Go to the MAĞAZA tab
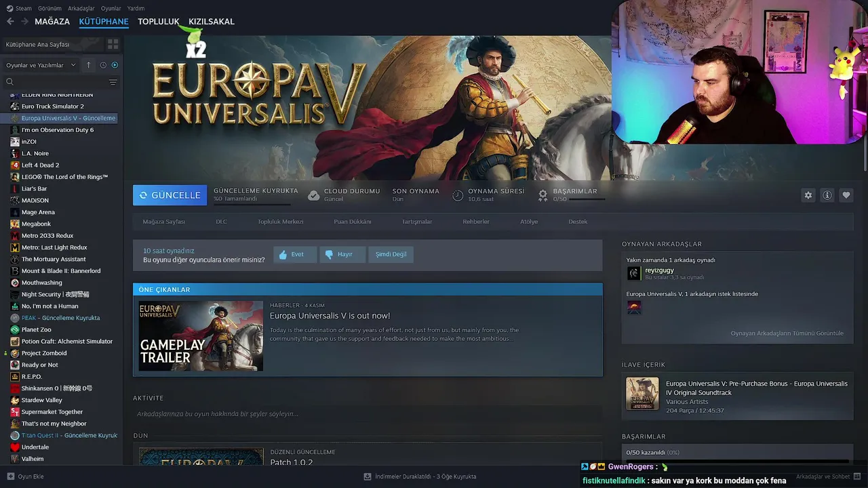This screenshot has height=488, width=868. click(52, 22)
